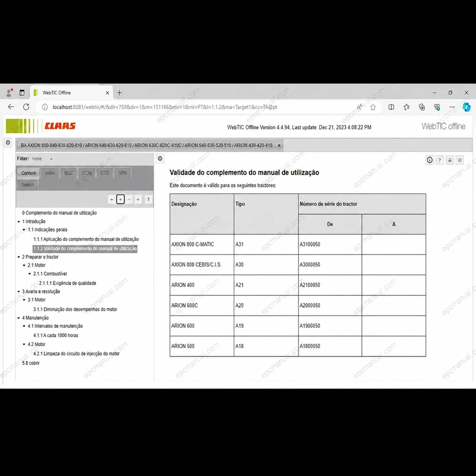
Task: Go to next topic with right arrow
Action: 138,199
